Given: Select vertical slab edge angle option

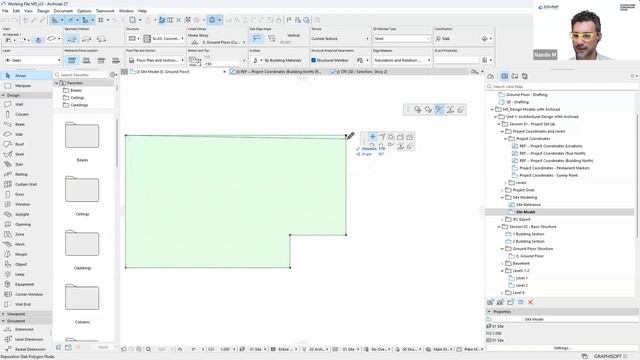Looking at the screenshot, I should click(257, 38).
